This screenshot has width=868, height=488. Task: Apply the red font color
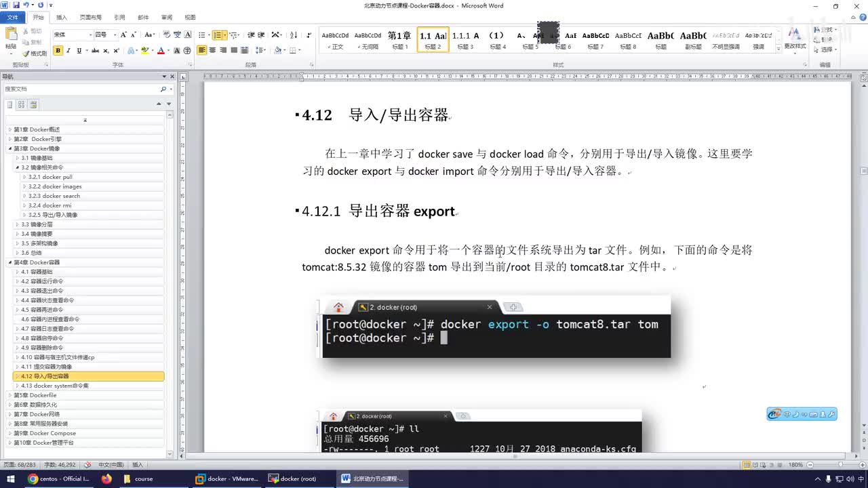pos(161,50)
